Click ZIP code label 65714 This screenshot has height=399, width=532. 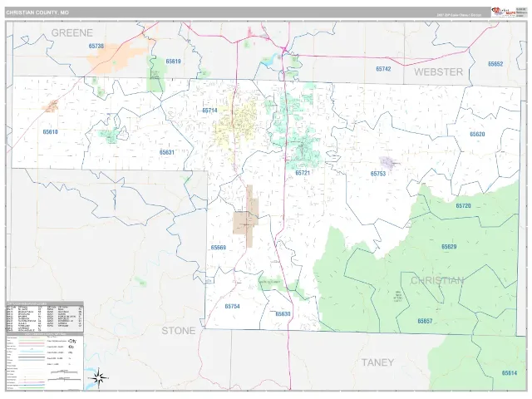pos(209,111)
